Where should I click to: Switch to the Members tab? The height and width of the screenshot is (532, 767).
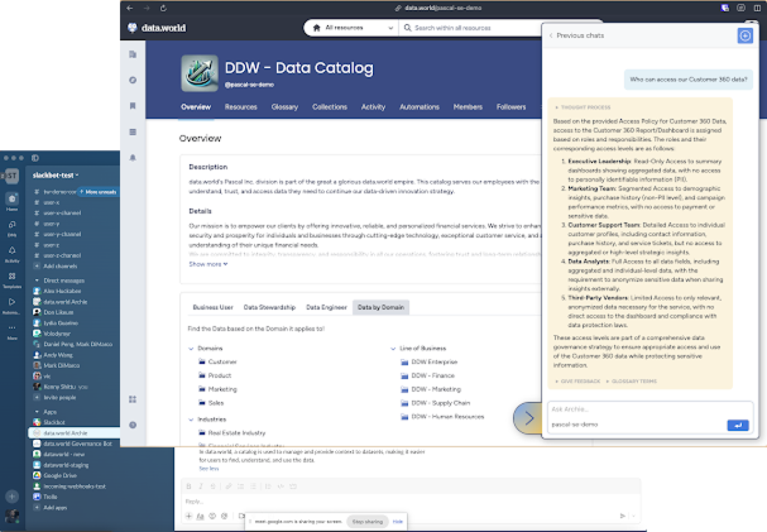pos(468,107)
